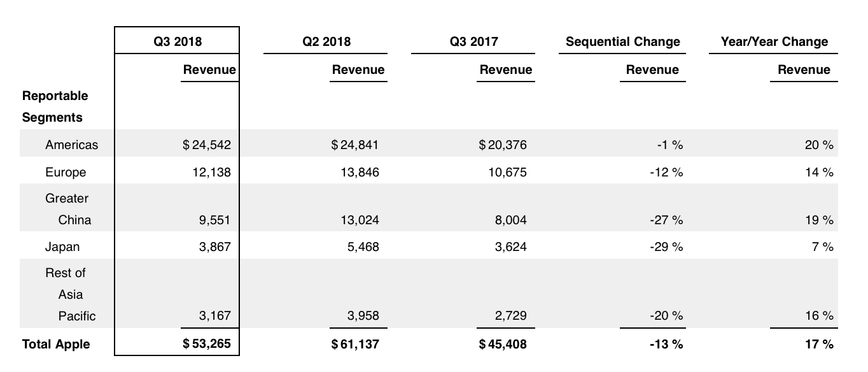Click Europe Q3 2017 revenue '10,675'
Image resolution: width=868 pixels, height=372 pixels.
[507, 172]
